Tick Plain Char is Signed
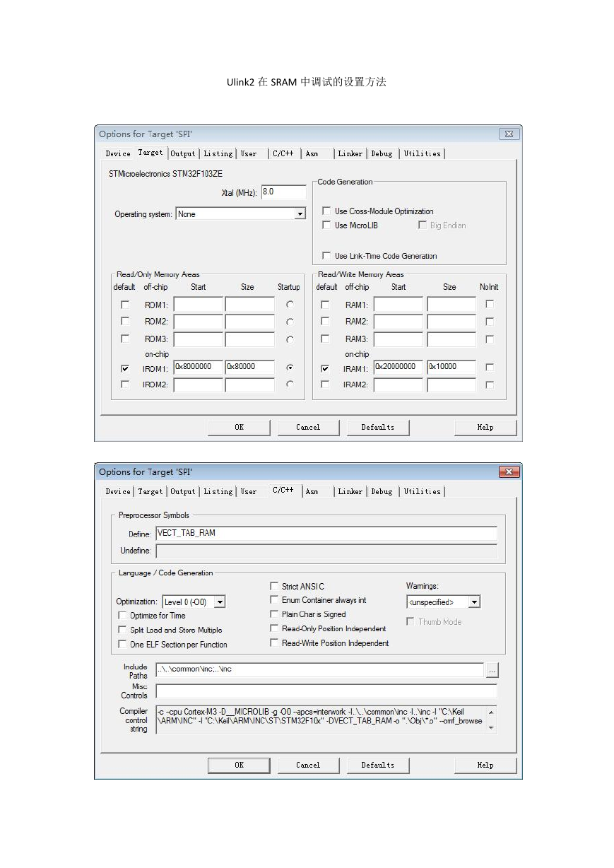This screenshot has height=868, width=614. tap(274, 614)
